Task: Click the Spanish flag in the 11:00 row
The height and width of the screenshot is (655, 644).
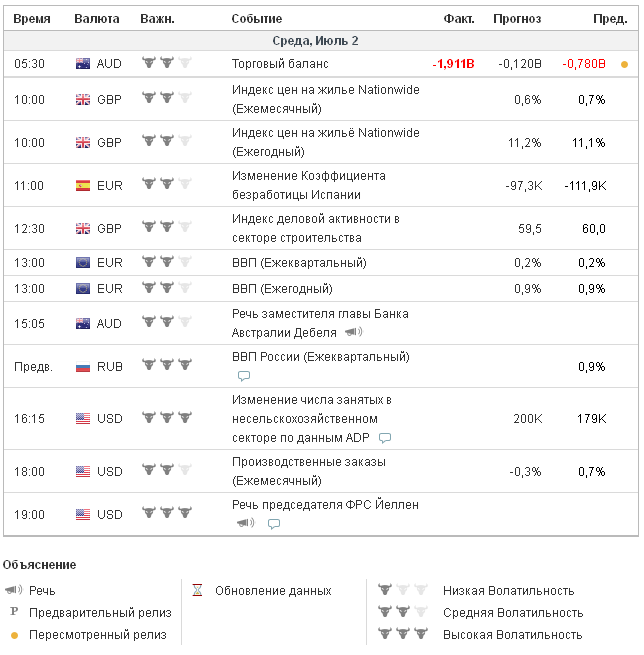Action: tap(83, 185)
